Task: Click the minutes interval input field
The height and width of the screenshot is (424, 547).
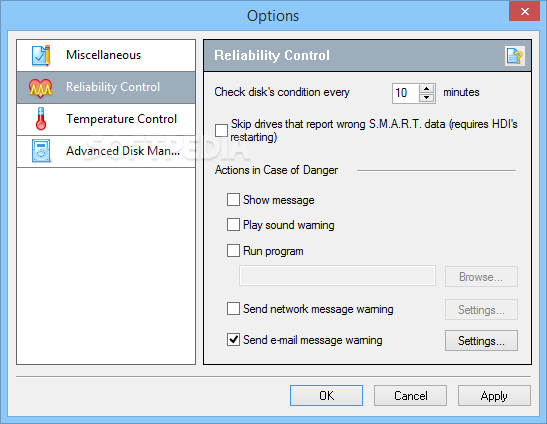Action: tap(405, 93)
